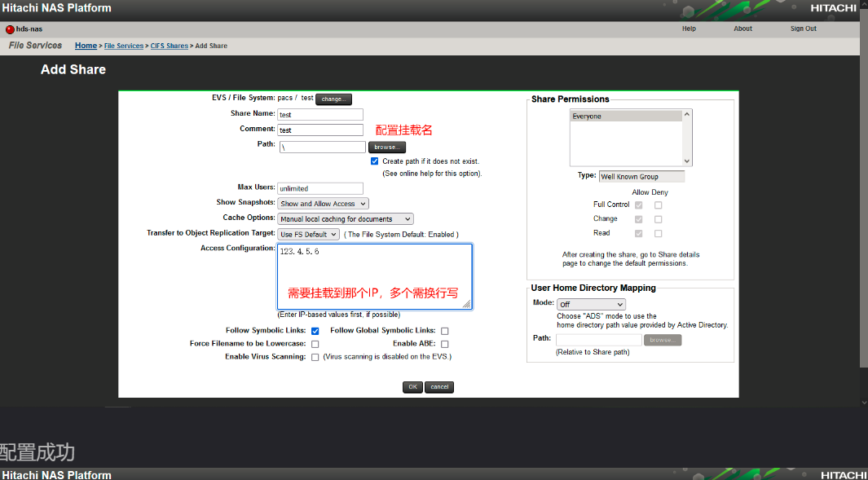Click the change... file system button
Image resolution: width=868 pixels, height=480 pixels.
tap(334, 99)
